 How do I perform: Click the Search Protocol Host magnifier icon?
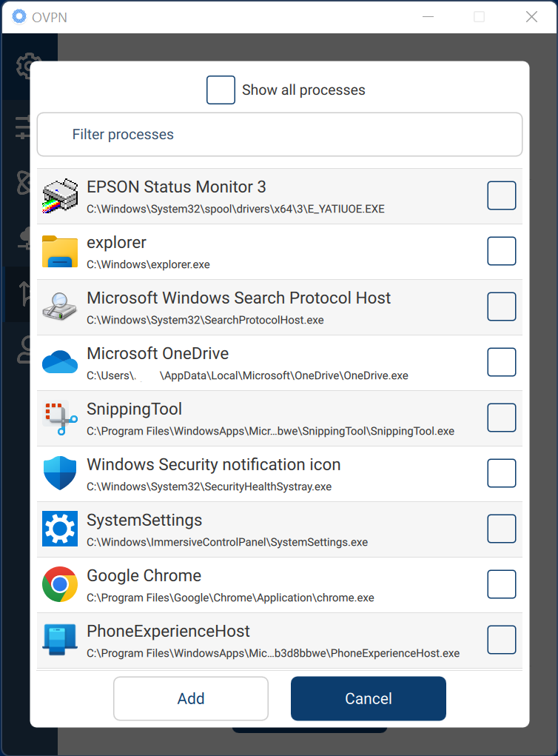pyautogui.click(x=60, y=307)
